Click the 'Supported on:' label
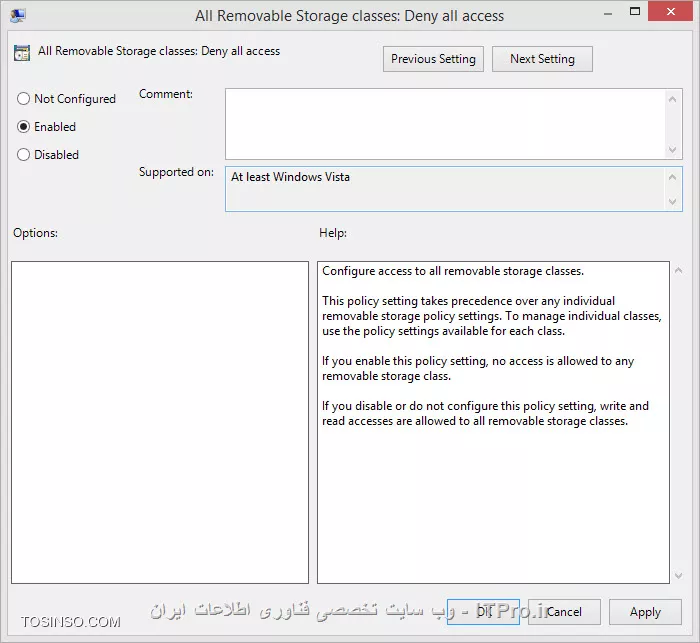The height and width of the screenshot is (643, 700). 176,172
